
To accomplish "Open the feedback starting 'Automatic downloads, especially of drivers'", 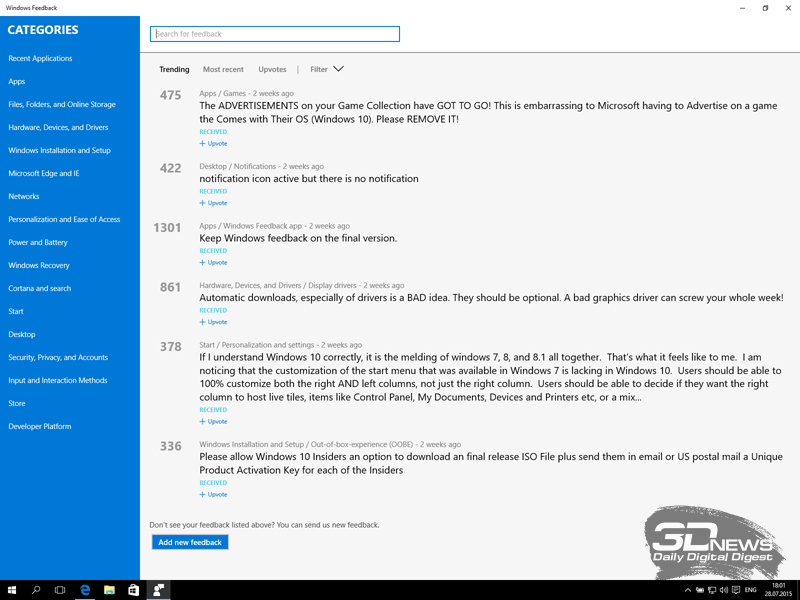I will pyautogui.click(x=491, y=297).
